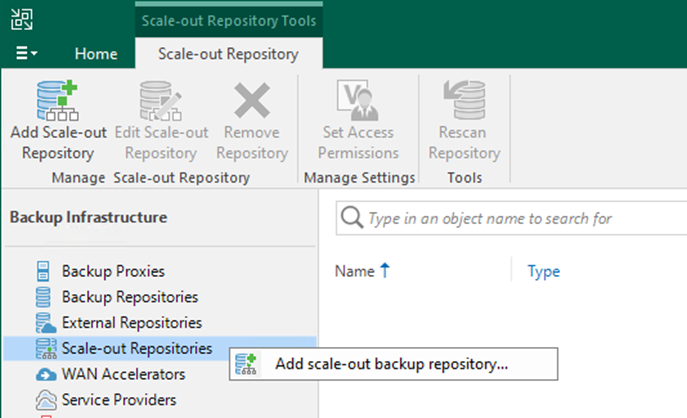Click the Edit Scale-out Repository ribbon icon
The image size is (687, 418).
160,100
